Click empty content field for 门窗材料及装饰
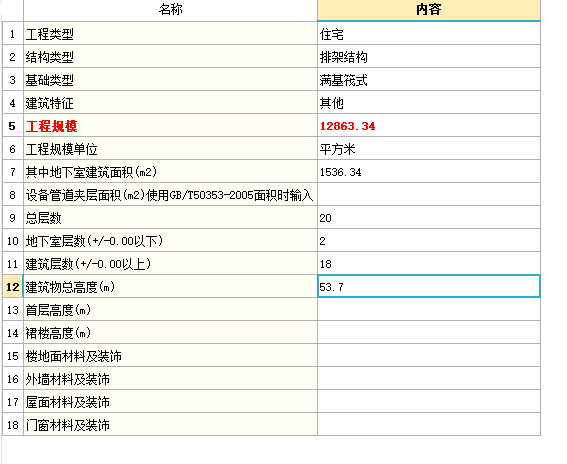Viewport: 567px width, 464px height. pos(429,424)
